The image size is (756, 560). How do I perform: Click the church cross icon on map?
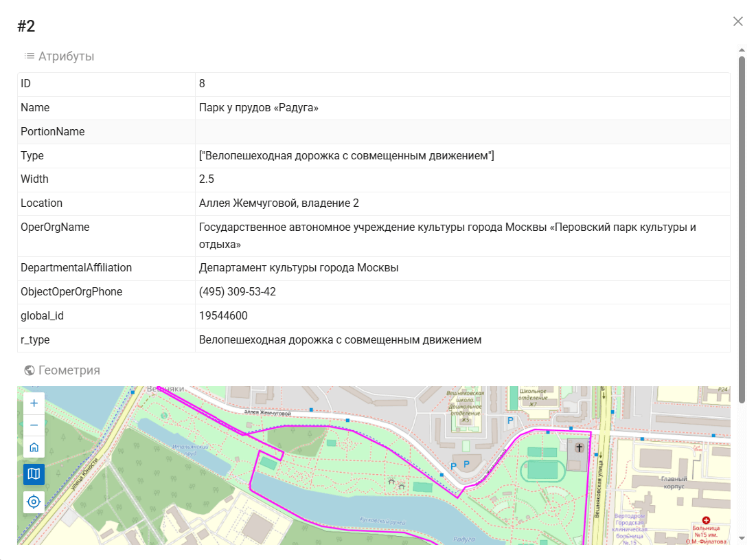pos(579,448)
